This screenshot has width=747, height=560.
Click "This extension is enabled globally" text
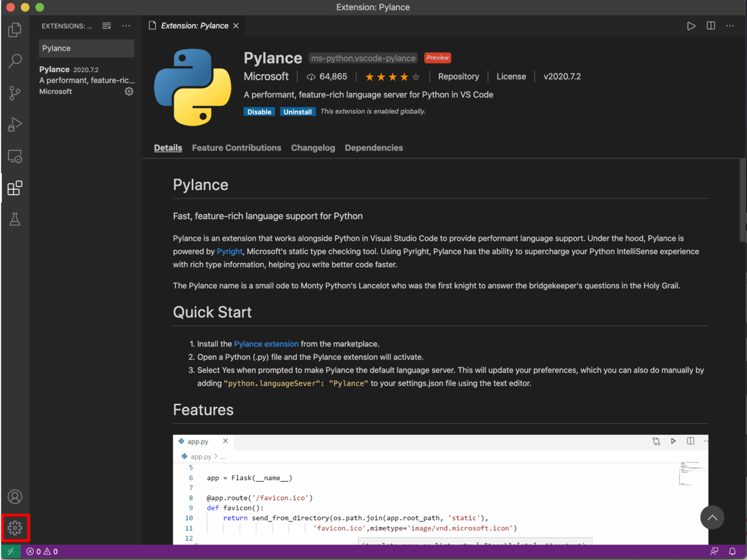tap(373, 111)
